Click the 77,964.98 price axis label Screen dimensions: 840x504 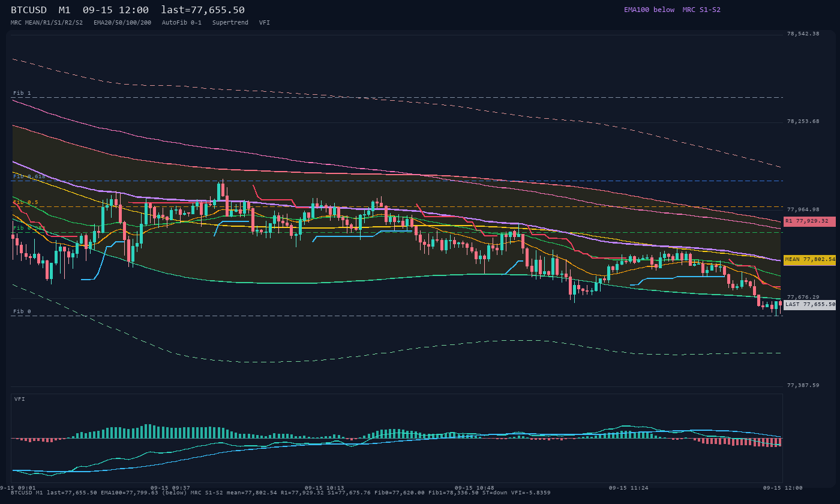[x=803, y=210]
